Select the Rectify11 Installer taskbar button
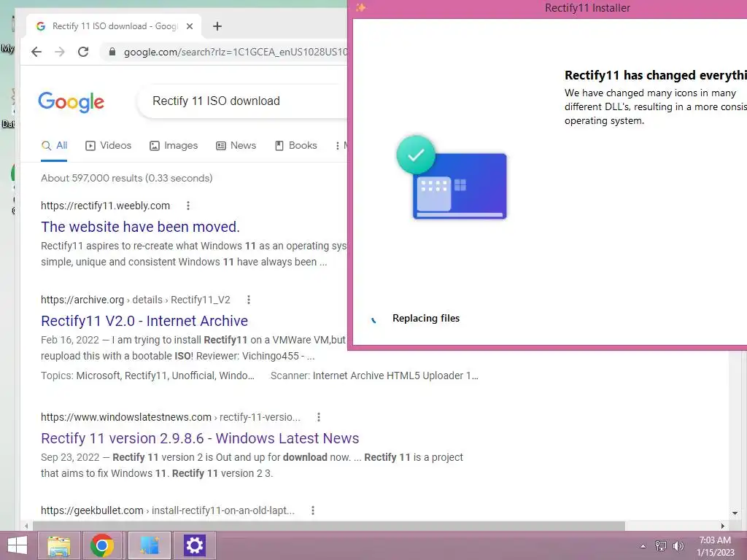Screen dimensions: 747x560 (x=149, y=545)
